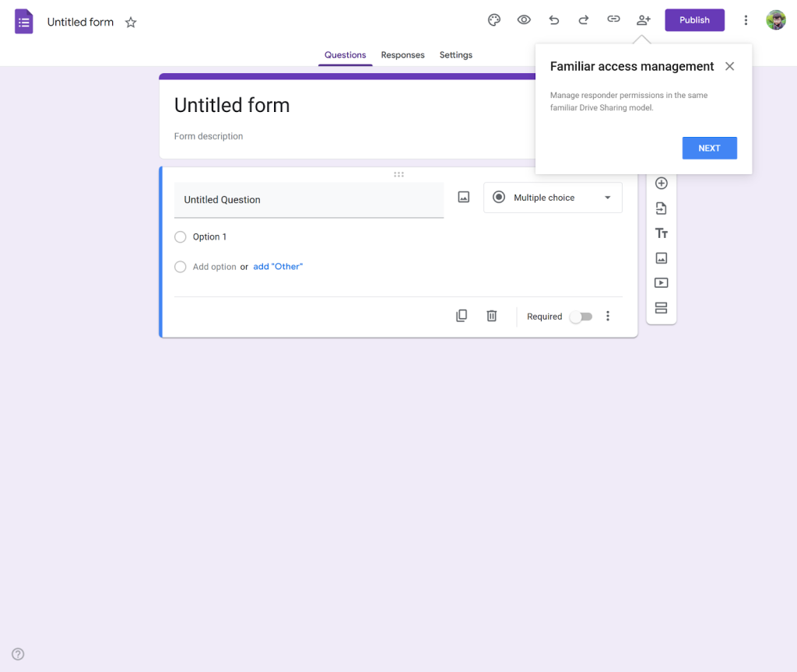This screenshot has width=797, height=672.
Task: Open question's more options menu
Action: pos(608,316)
